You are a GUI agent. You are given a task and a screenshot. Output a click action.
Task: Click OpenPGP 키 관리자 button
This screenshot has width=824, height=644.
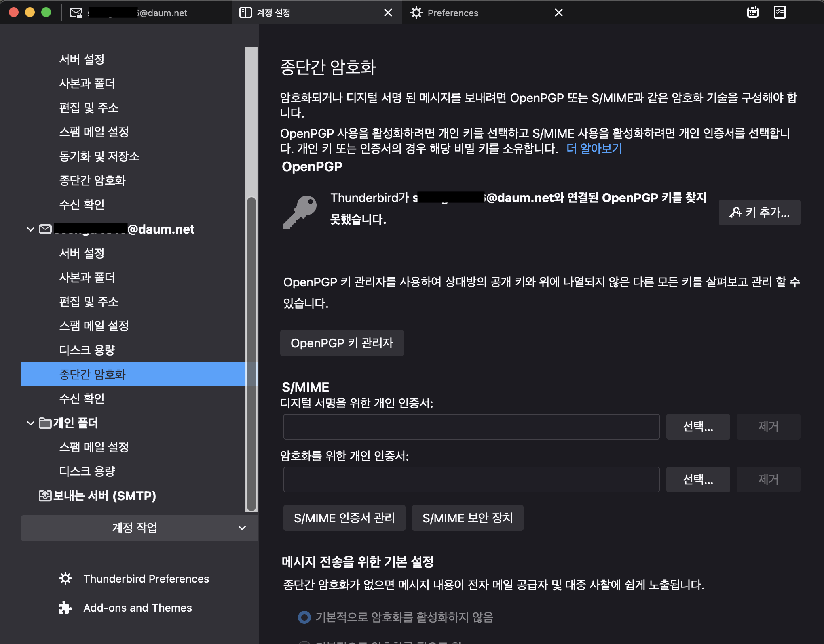(x=342, y=343)
